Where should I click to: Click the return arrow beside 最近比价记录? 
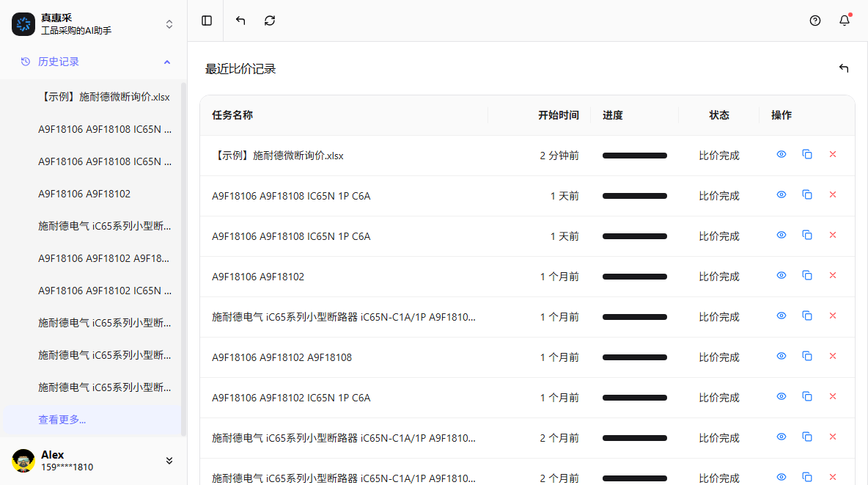[844, 68]
